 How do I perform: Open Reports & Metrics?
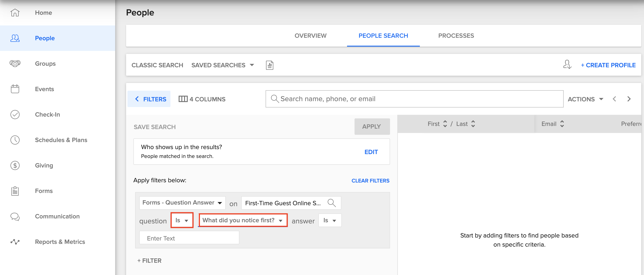click(60, 242)
